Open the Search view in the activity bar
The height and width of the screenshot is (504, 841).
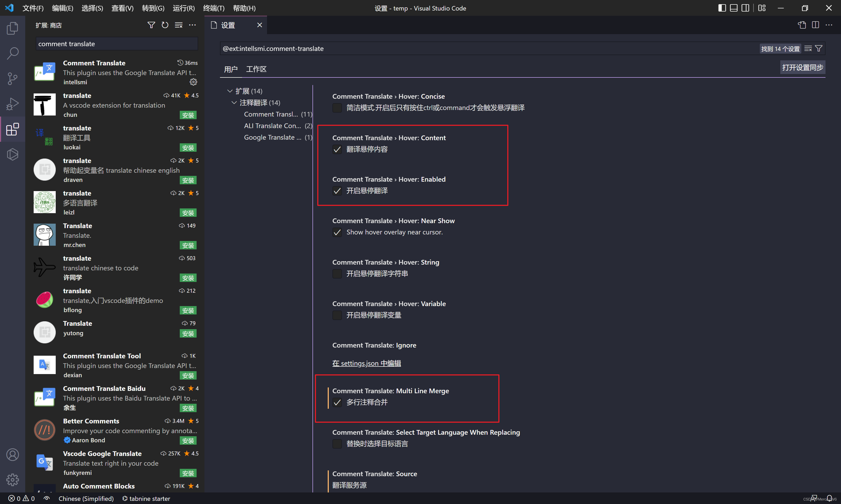[x=13, y=53]
